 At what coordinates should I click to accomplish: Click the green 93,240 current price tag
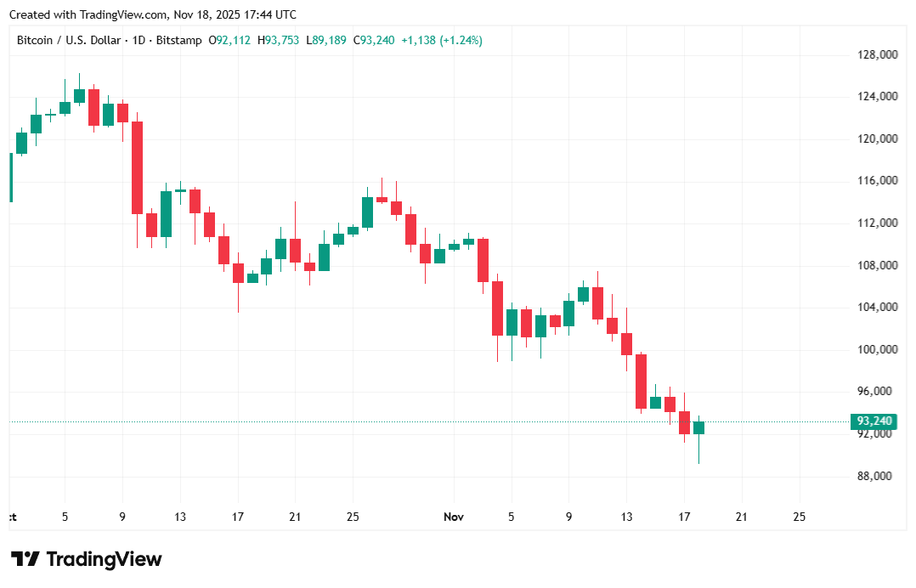click(874, 421)
